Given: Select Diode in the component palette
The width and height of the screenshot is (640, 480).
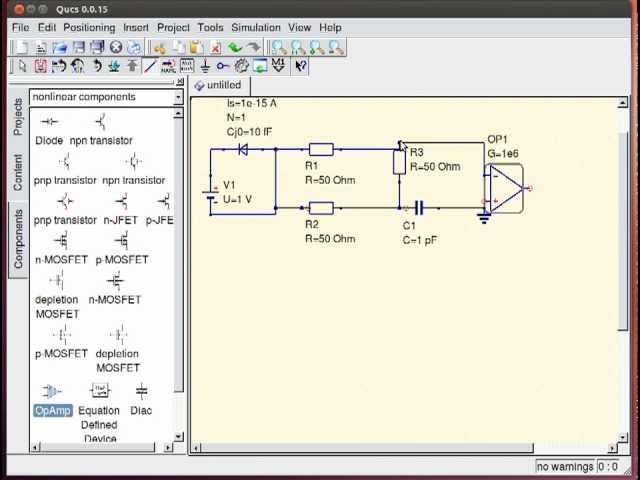Looking at the screenshot, I should (49, 131).
